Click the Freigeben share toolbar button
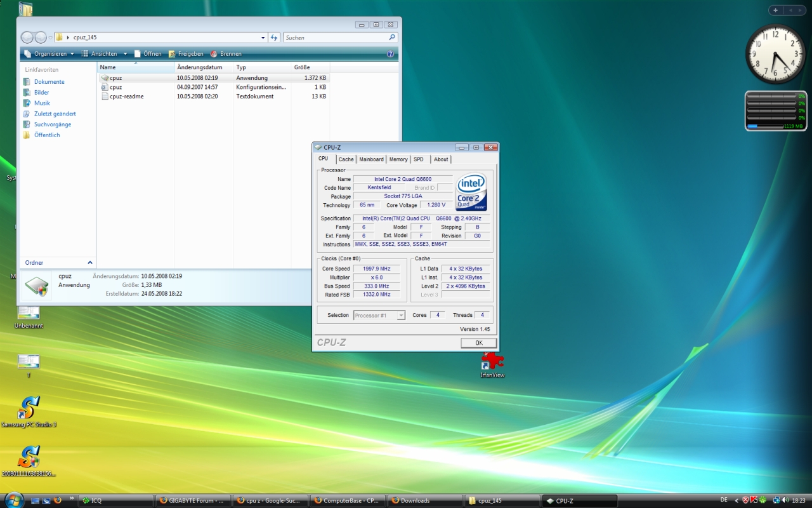Screen dimensions: 812x508 pyautogui.click(x=185, y=54)
